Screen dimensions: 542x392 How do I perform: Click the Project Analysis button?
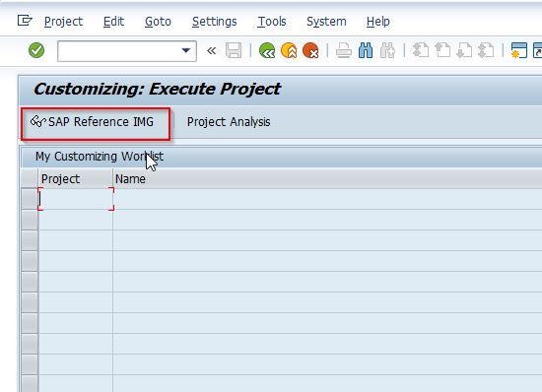click(x=229, y=122)
